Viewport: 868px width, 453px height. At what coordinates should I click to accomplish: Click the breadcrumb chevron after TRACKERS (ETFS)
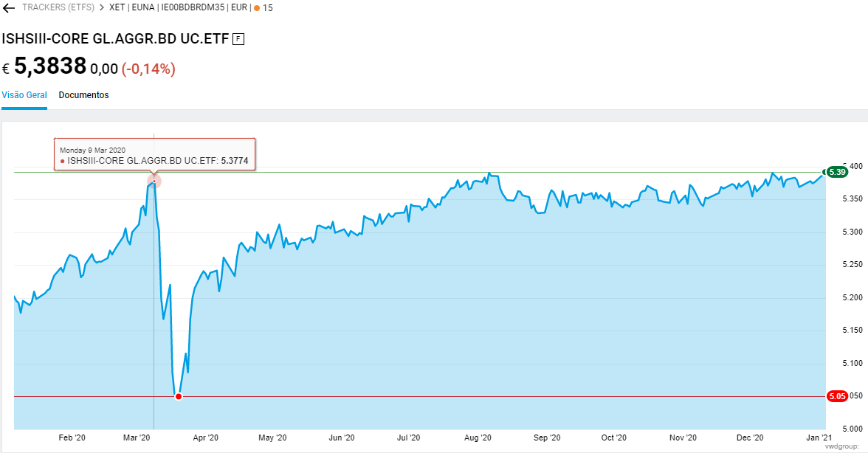[x=101, y=8]
